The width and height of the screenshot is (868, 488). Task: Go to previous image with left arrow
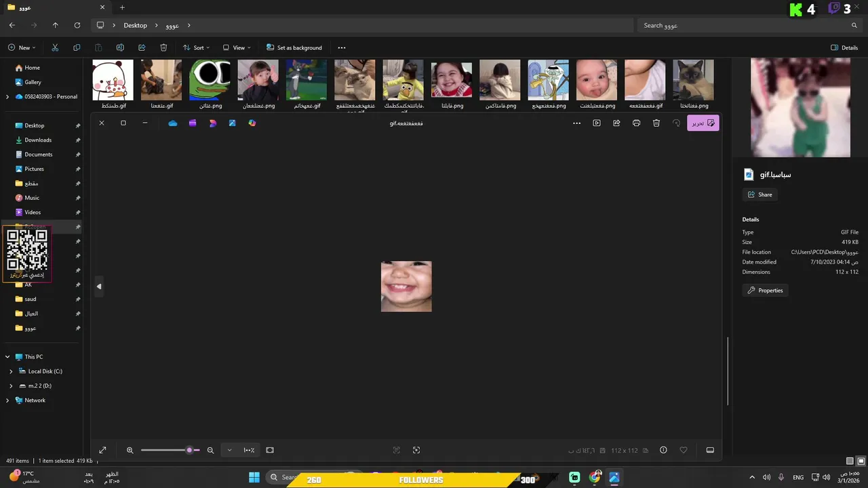(x=99, y=287)
